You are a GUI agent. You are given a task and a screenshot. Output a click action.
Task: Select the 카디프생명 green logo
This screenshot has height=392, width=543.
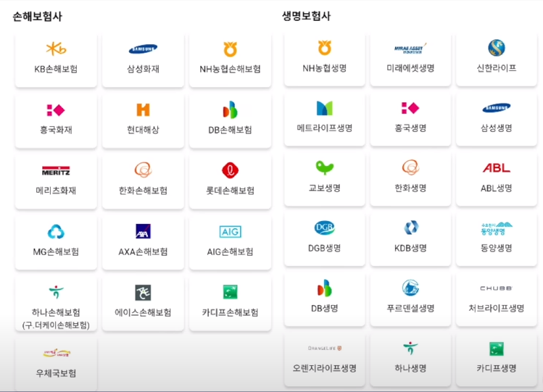click(x=497, y=349)
